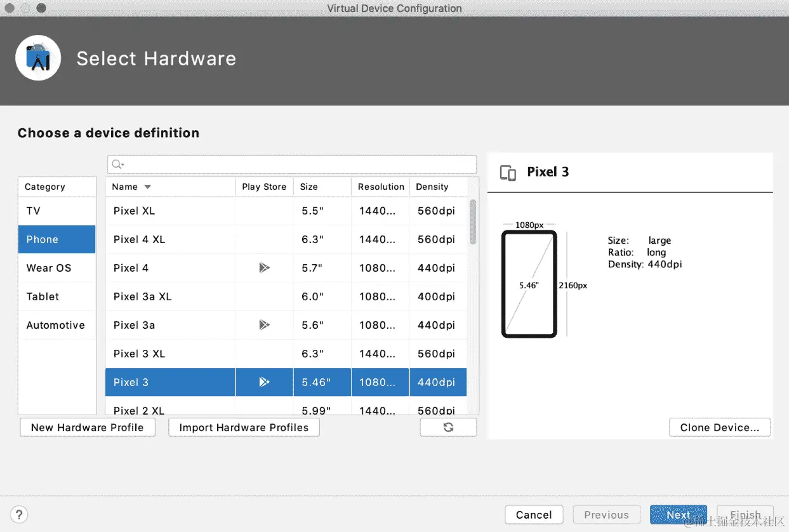This screenshot has height=532, width=789.
Task: Select the Pixel 3a XL device row
Action: coord(286,296)
